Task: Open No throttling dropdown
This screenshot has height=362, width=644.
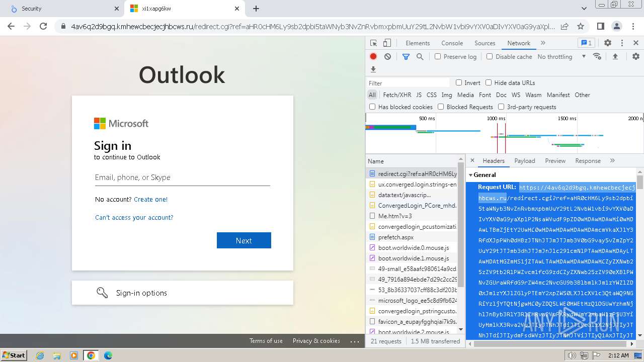Action: (x=561, y=57)
